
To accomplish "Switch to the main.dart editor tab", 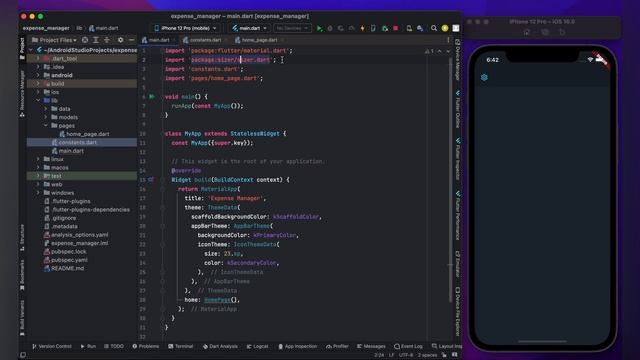I will point(158,40).
